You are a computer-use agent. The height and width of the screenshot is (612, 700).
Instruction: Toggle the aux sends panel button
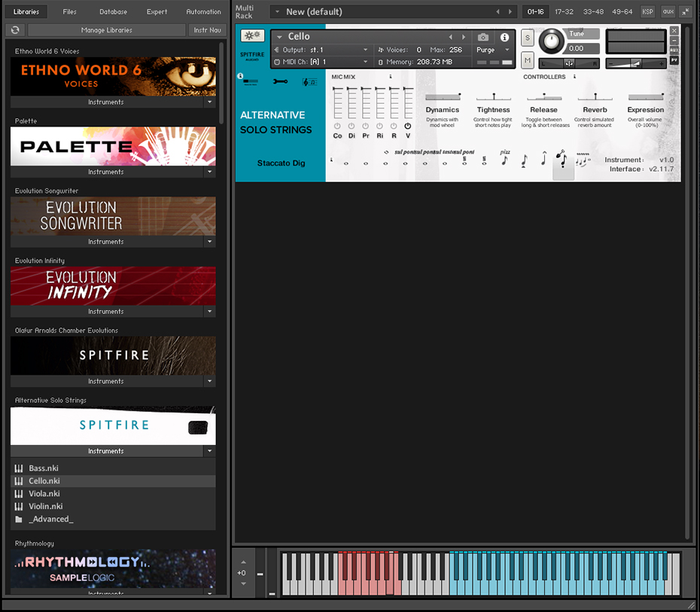coord(668,11)
